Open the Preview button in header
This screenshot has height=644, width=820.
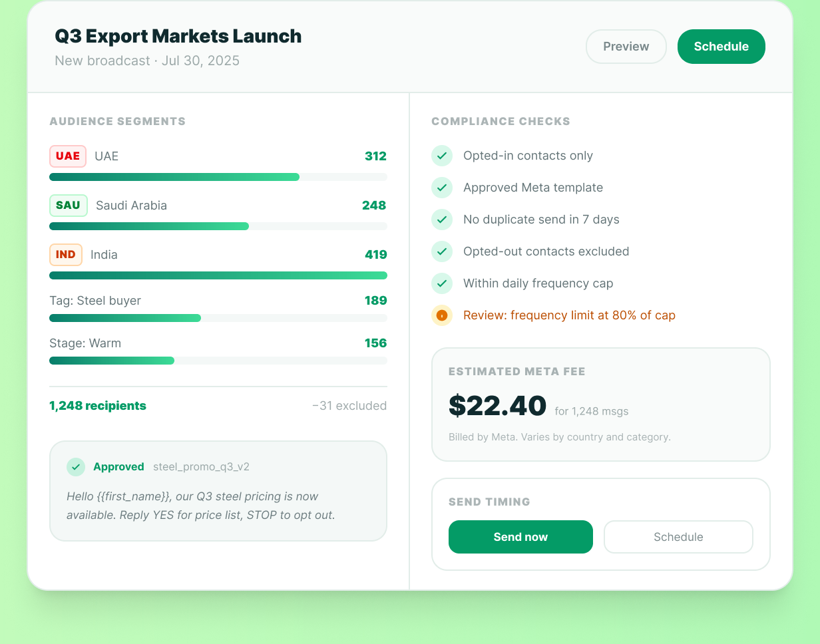(626, 47)
